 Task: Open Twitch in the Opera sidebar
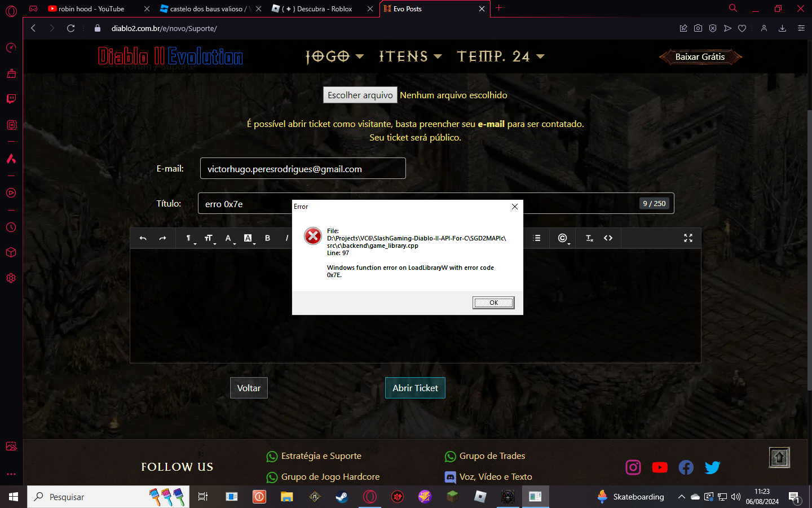(x=11, y=99)
